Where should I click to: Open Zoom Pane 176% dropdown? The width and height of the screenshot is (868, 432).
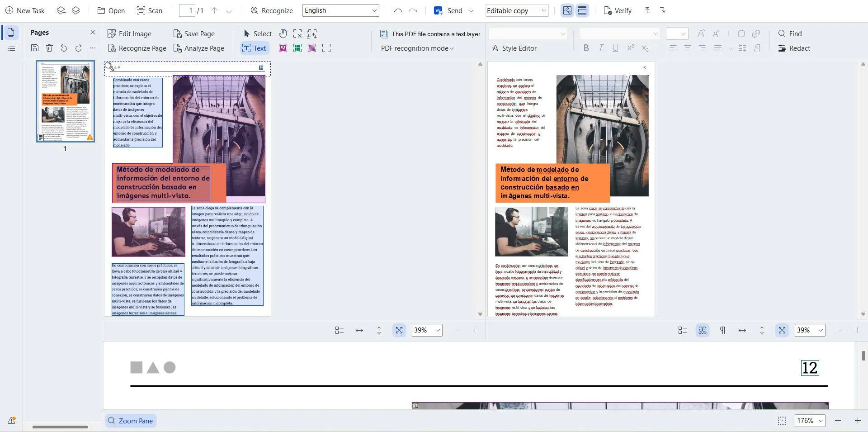[x=810, y=421]
